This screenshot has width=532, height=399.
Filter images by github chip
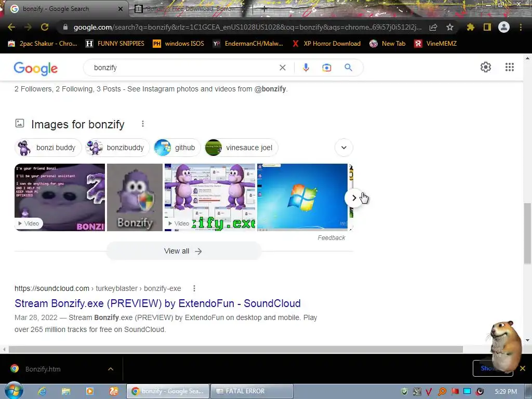click(177, 148)
